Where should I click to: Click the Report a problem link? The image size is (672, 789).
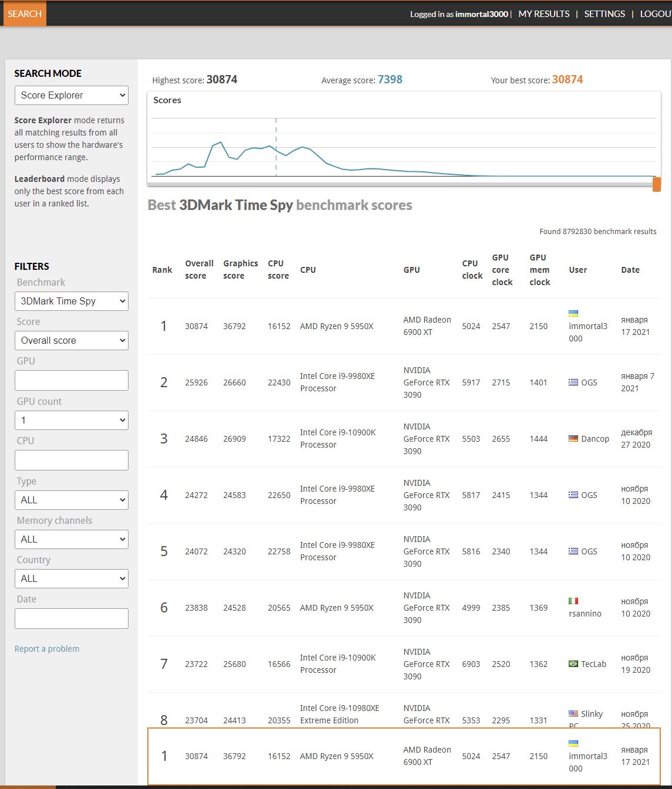pos(47,649)
